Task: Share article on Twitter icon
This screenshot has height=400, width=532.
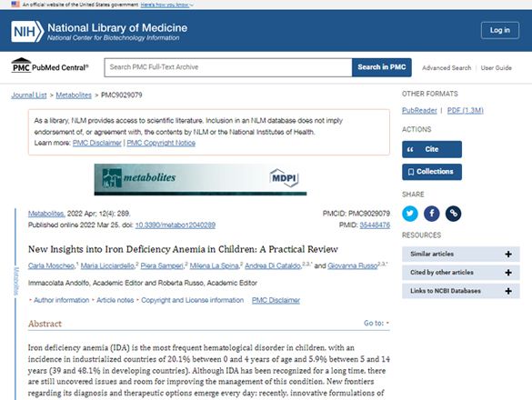Action: [410, 214]
